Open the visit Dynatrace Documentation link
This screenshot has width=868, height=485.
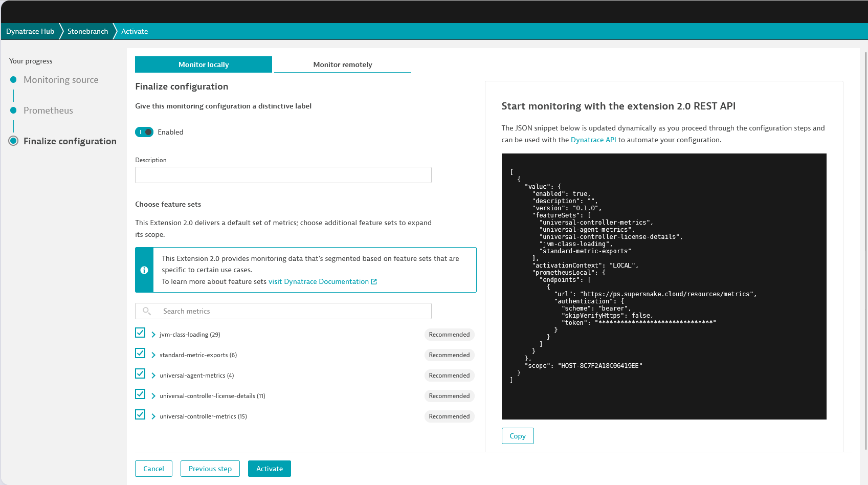pos(322,282)
